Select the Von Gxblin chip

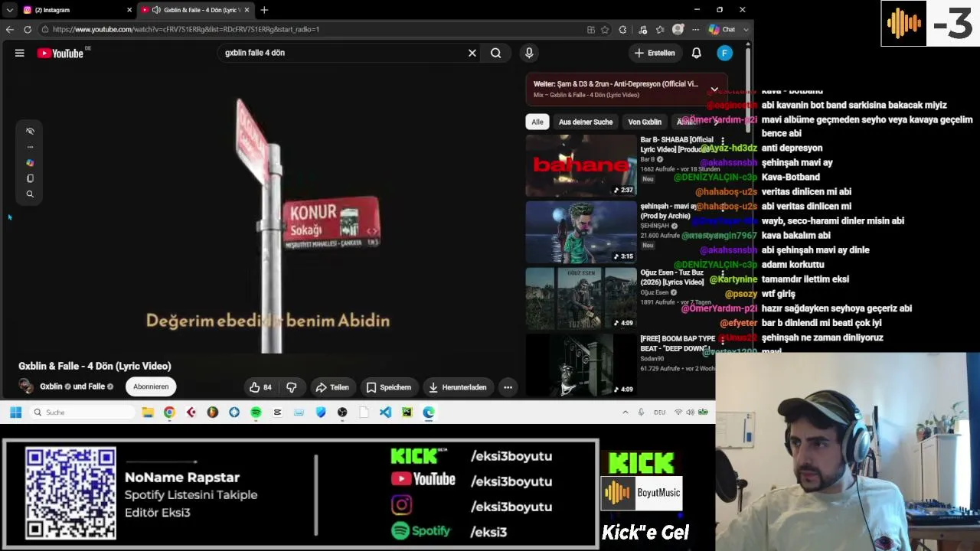click(x=645, y=122)
